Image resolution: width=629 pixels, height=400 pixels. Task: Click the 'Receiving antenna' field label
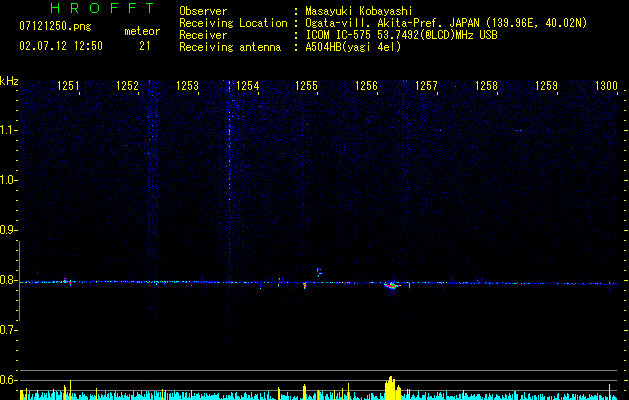tap(230, 47)
